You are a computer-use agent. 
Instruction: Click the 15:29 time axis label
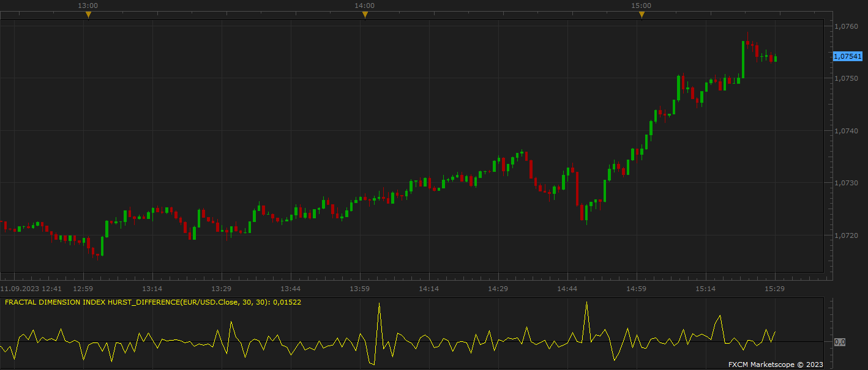[x=775, y=289]
